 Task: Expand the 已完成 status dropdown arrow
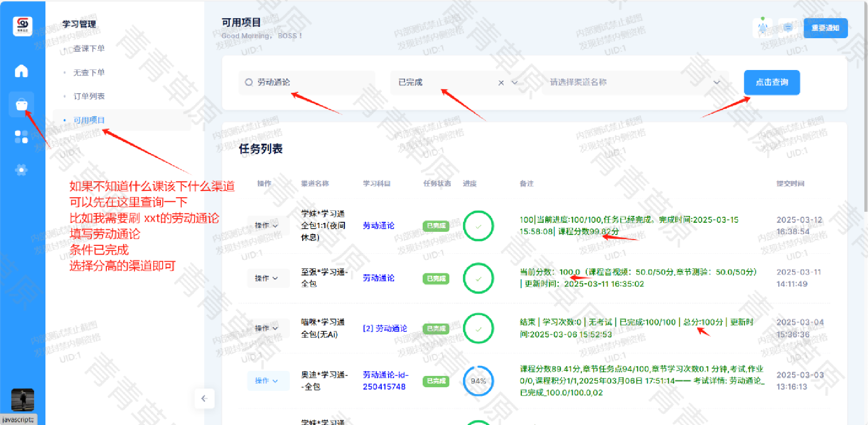click(x=515, y=82)
